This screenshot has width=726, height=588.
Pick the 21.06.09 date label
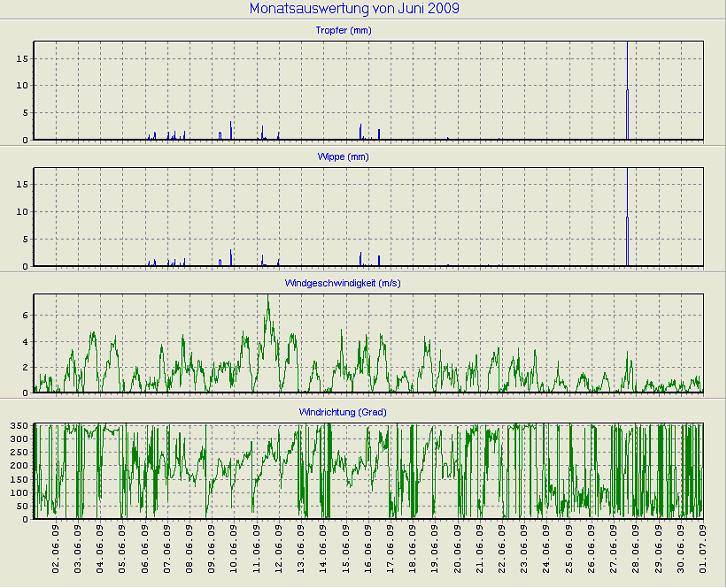tap(481, 552)
